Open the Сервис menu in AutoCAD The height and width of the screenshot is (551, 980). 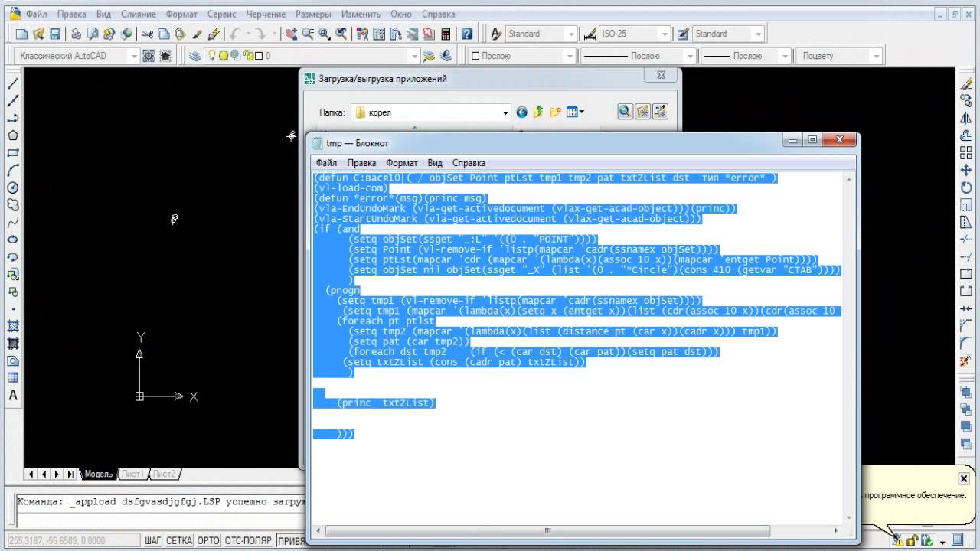[222, 14]
